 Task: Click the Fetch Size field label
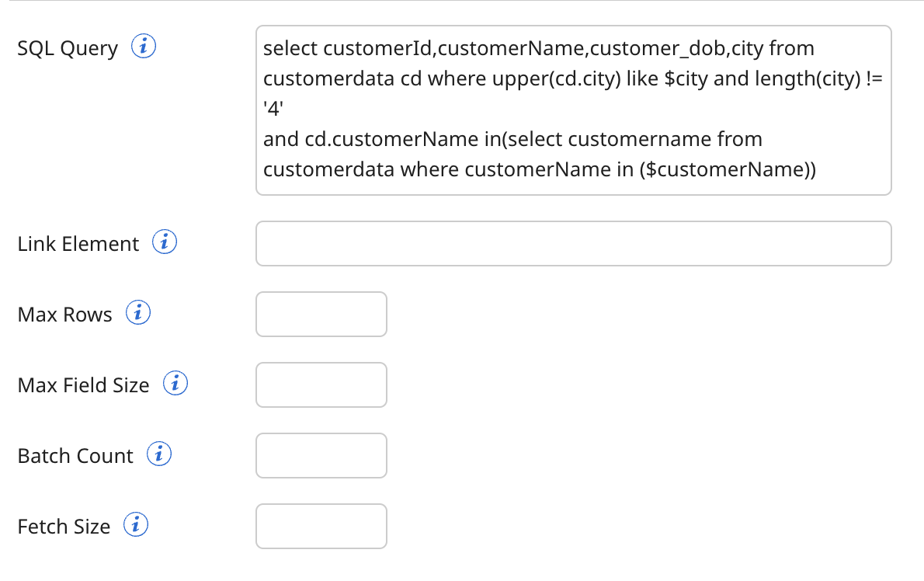tap(63, 526)
